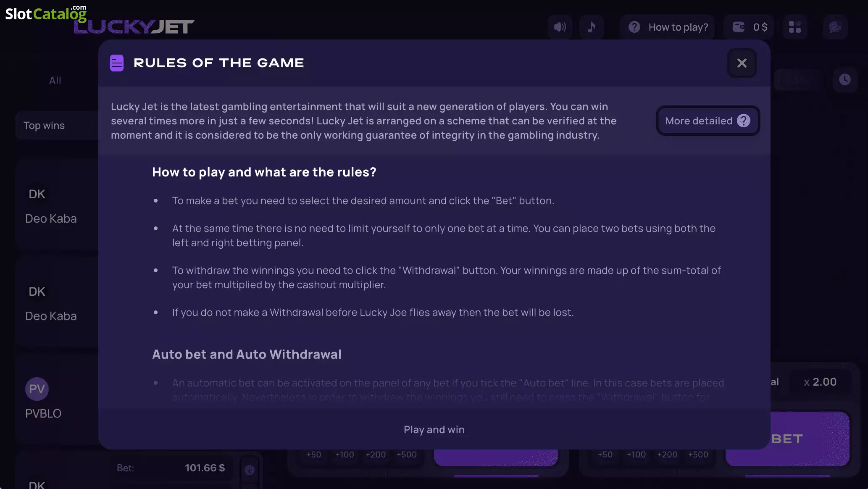Add +50 on the right betting panel
This screenshot has height=489, width=868.
click(605, 455)
